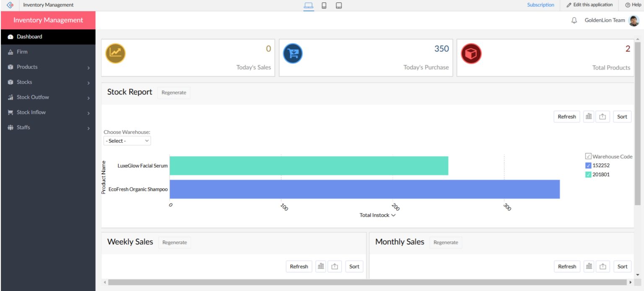Switch to mobile preview layout
Screen dimensions: 644x291
point(323,5)
